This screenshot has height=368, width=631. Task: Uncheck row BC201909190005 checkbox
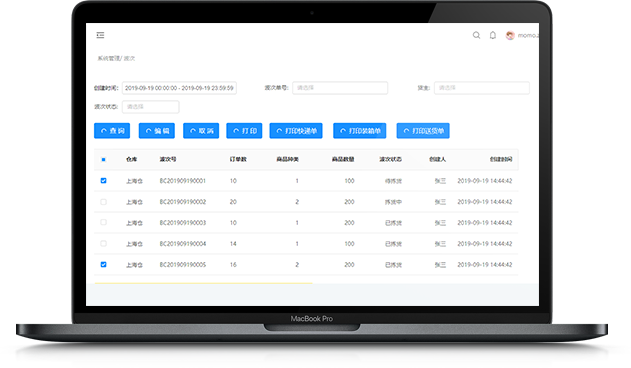(103, 265)
